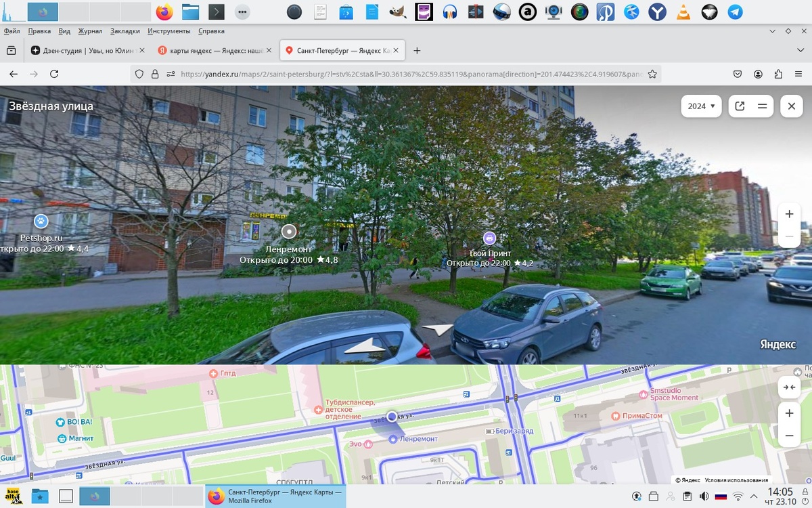
Task: Open Условия использования link
Action: (x=736, y=480)
